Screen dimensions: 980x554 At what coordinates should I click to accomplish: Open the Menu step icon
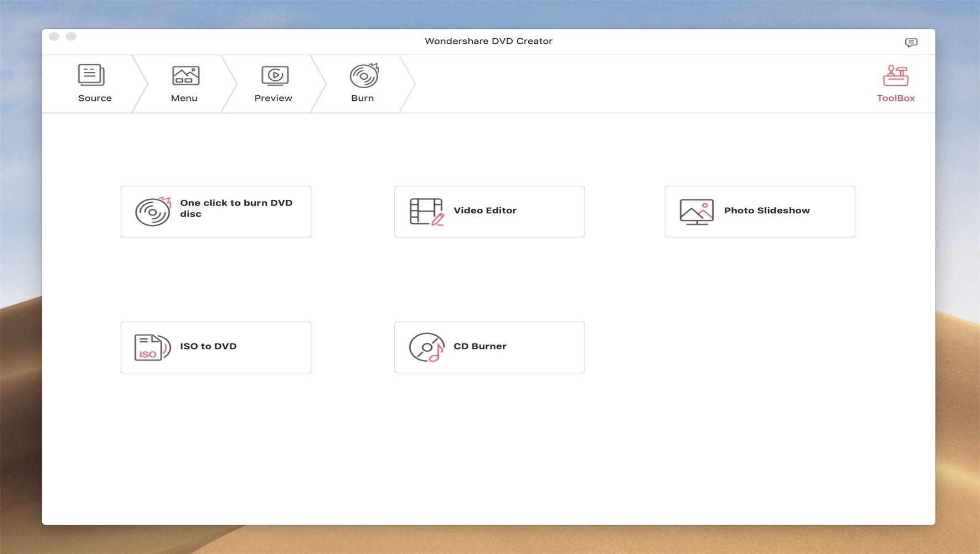coord(185,75)
